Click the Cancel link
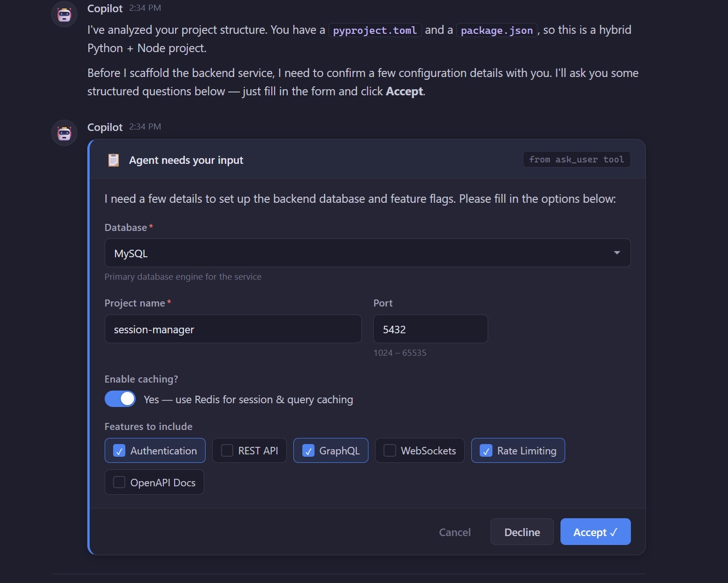Screen dimensions: 728x583 click(454, 532)
